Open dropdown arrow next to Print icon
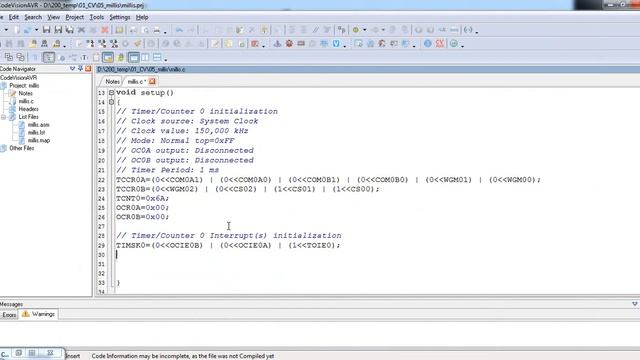Viewport: 640px width, 360px height. click(x=165, y=31)
